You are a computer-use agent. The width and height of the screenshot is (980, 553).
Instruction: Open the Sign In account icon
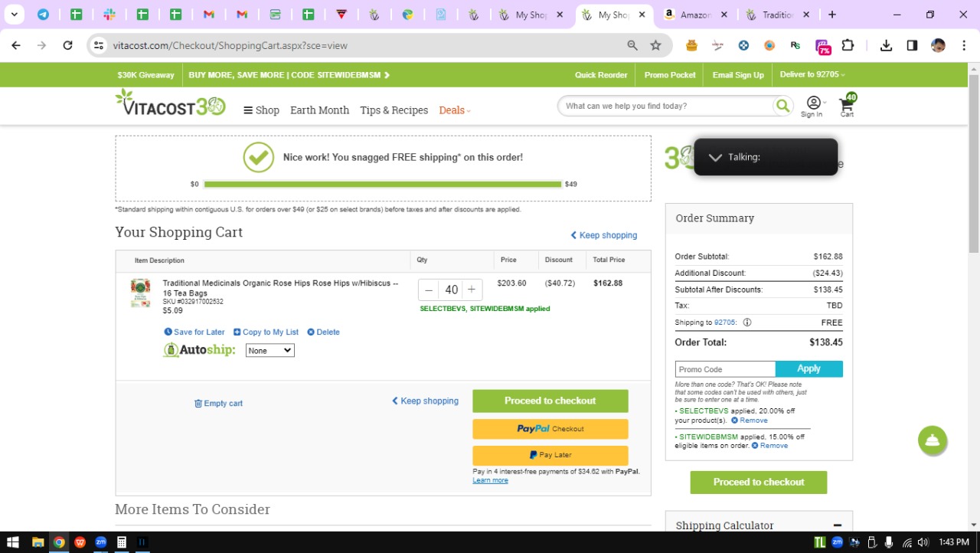coord(813,106)
